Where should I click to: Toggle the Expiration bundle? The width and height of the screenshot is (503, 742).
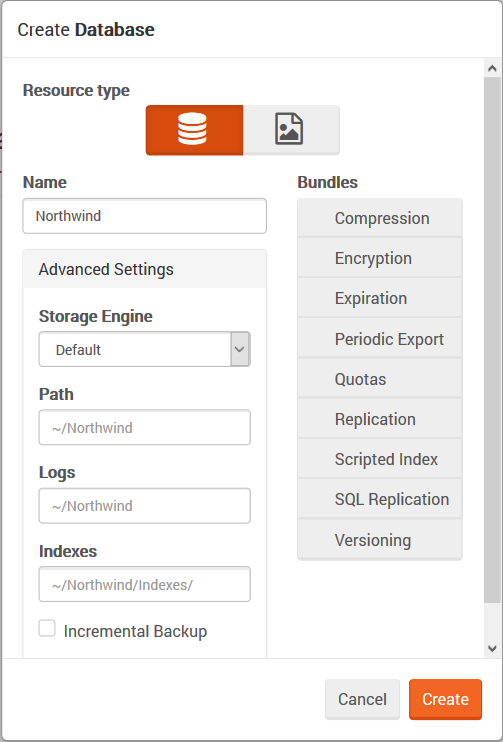click(x=379, y=298)
